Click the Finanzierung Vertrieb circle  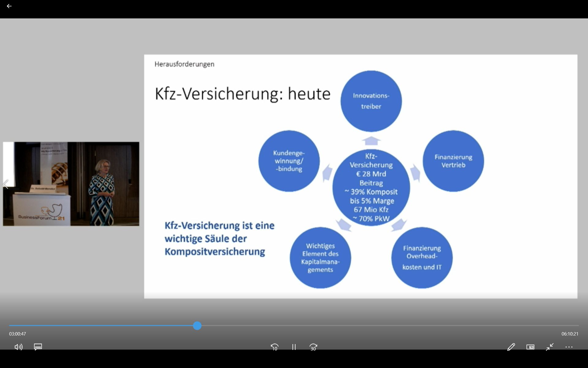coord(453,161)
